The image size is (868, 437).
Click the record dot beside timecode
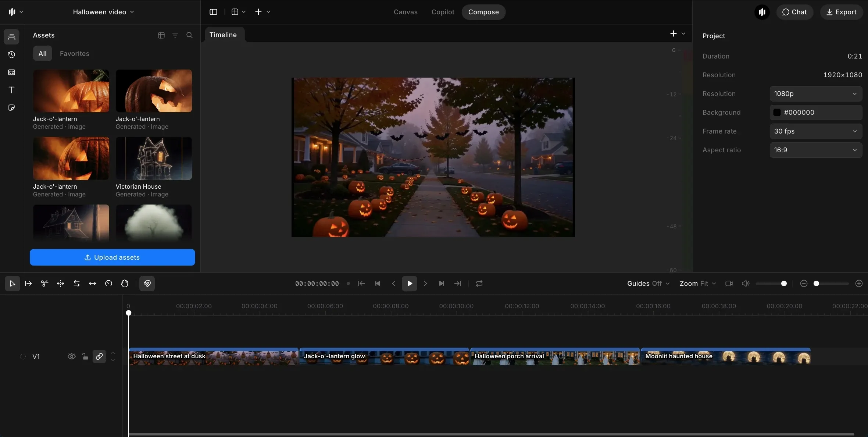point(348,284)
